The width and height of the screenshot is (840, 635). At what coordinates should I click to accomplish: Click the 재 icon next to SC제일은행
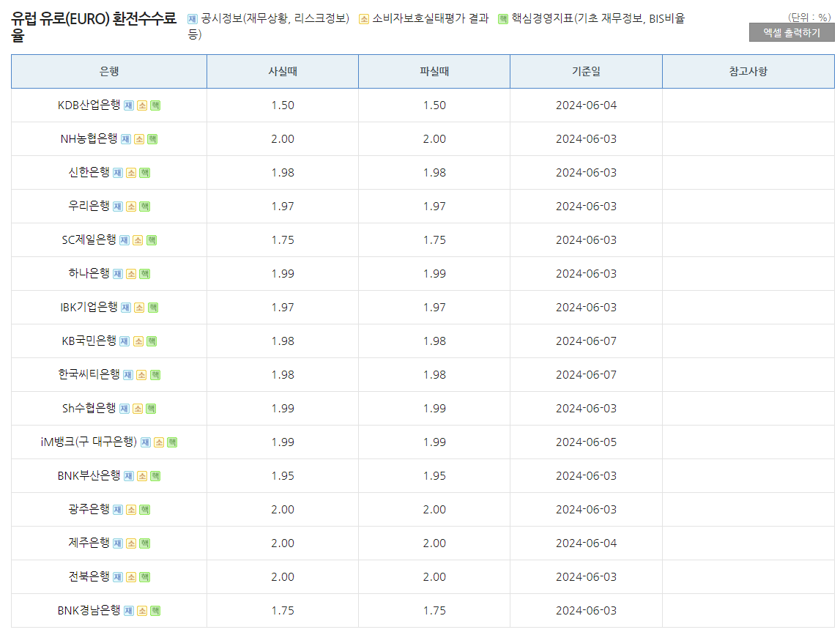coord(126,239)
